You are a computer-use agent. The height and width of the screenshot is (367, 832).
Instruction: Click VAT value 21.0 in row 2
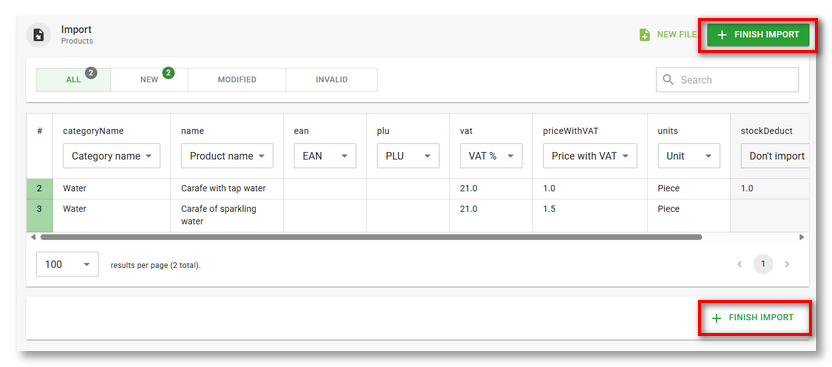[x=468, y=188]
